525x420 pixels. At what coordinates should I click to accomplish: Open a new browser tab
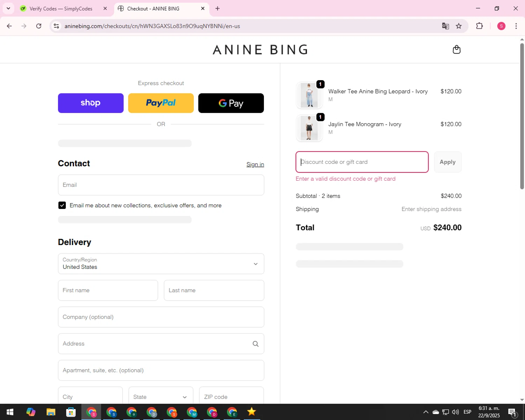[x=217, y=8]
